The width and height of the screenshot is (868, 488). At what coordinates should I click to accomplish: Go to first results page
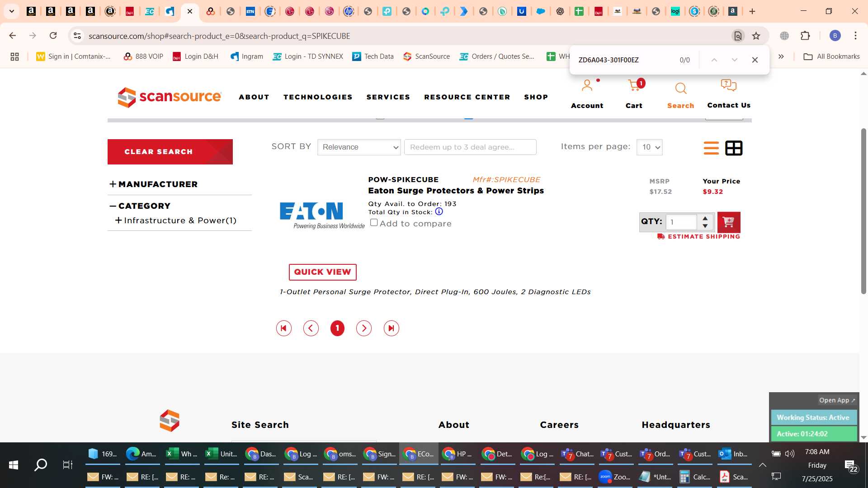[x=284, y=328]
